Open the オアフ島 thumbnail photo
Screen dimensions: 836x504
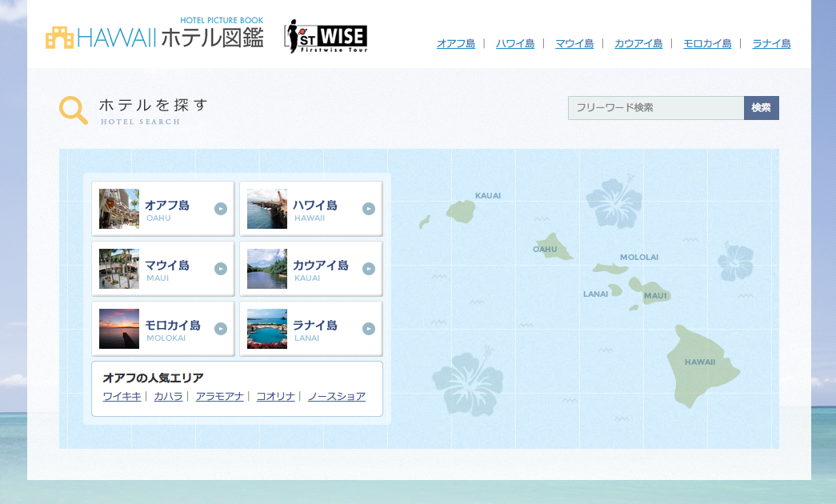point(119,209)
